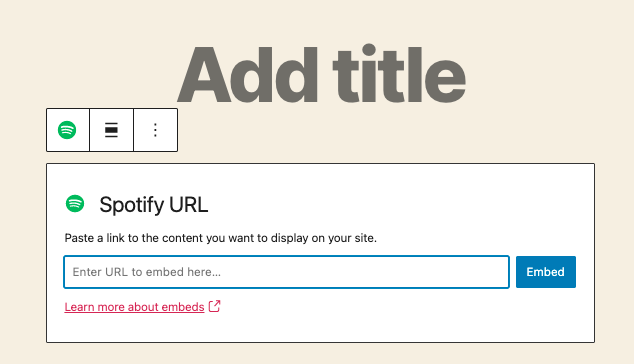Select the align icon in block toolbar
The height and width of the screenshot is (364, 634).
(111, 130)
